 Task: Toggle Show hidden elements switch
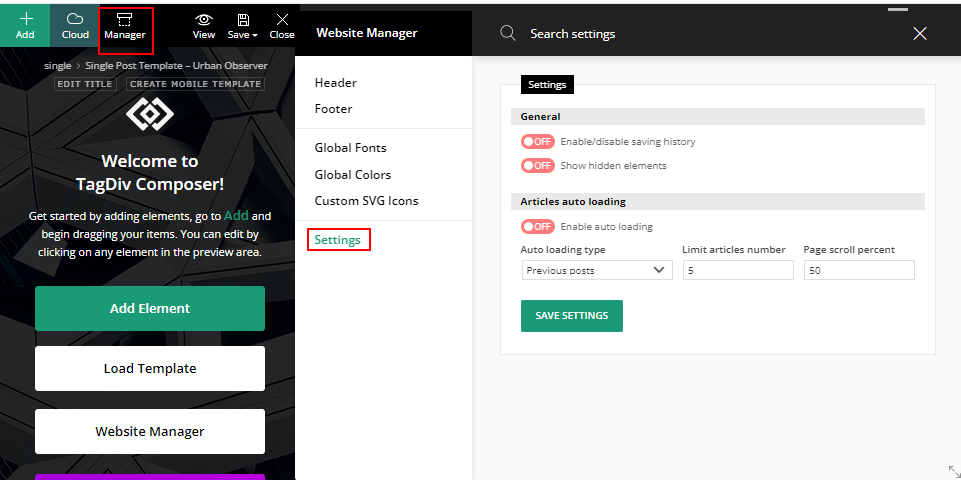click(537, 166)
